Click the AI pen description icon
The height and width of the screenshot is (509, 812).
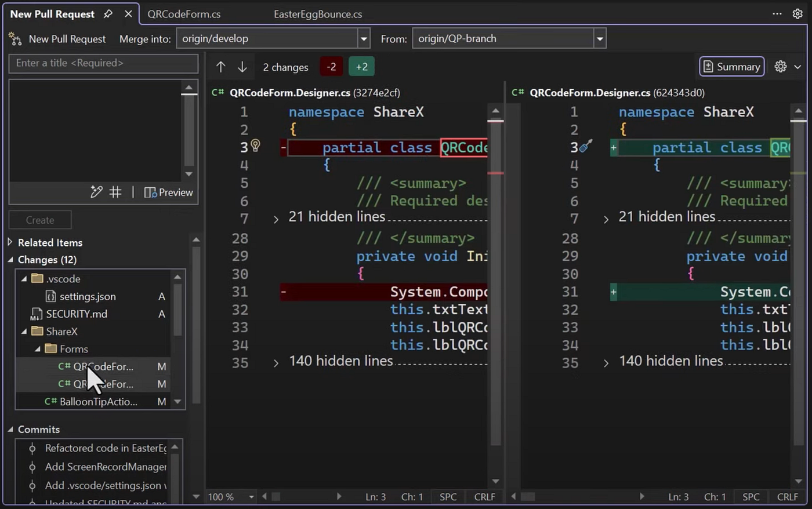[x=96, y=192]
